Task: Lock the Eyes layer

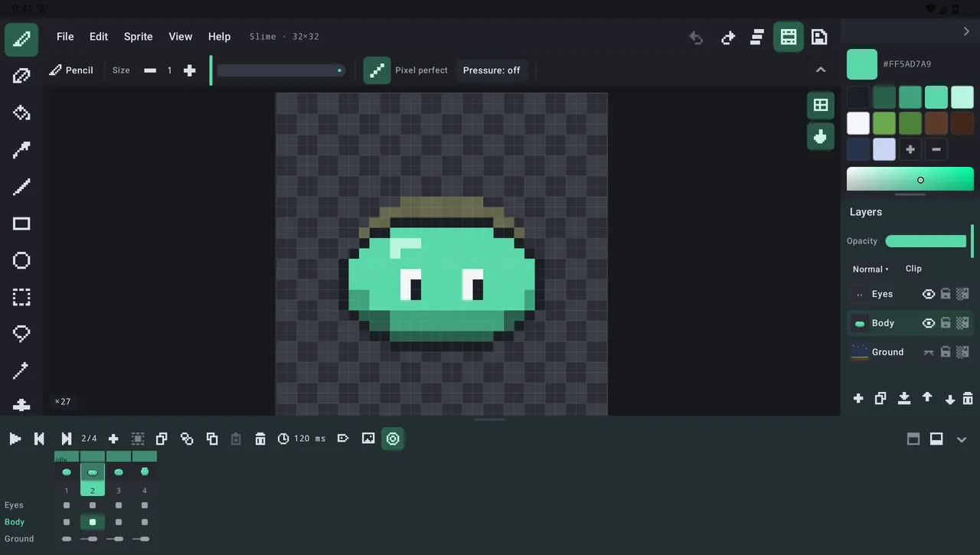Action: tap(946, 294)
